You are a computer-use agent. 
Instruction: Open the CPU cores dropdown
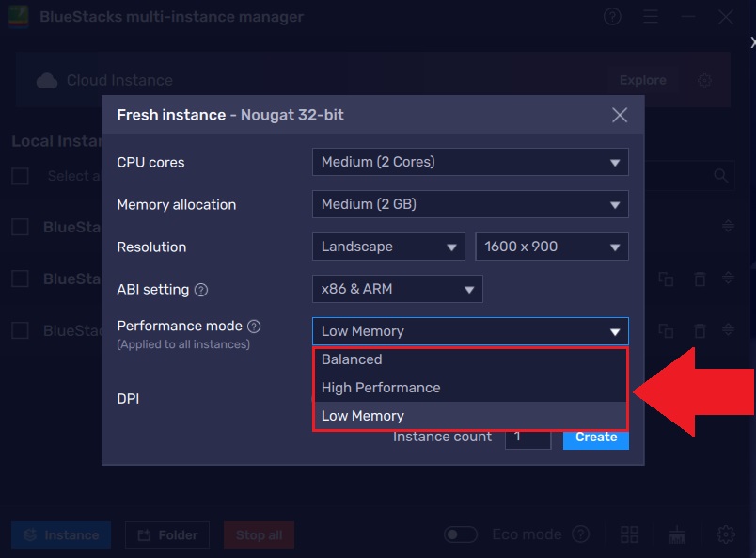pos(470,162)
